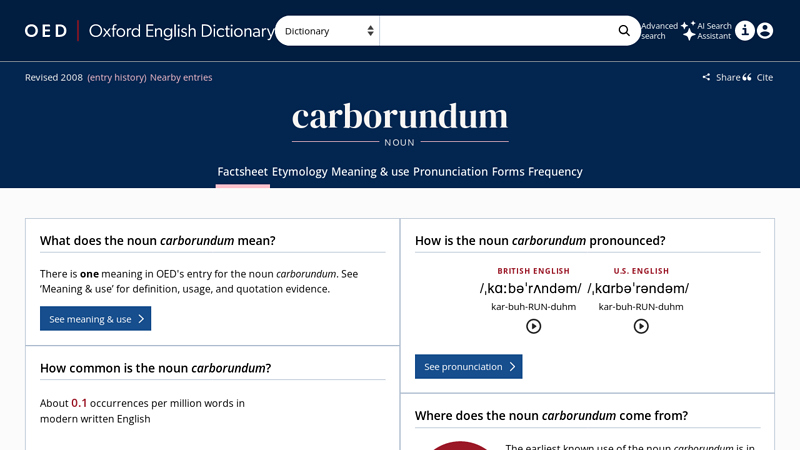Click the U.S. ENGLISH label
The height and width of the screenshot is (450, 800).
641,271
